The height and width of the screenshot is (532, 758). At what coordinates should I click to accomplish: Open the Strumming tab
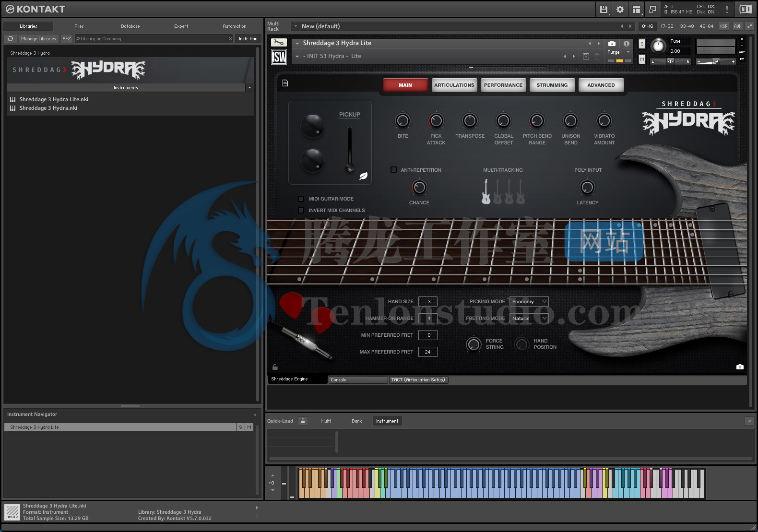[x=552, y=85]
